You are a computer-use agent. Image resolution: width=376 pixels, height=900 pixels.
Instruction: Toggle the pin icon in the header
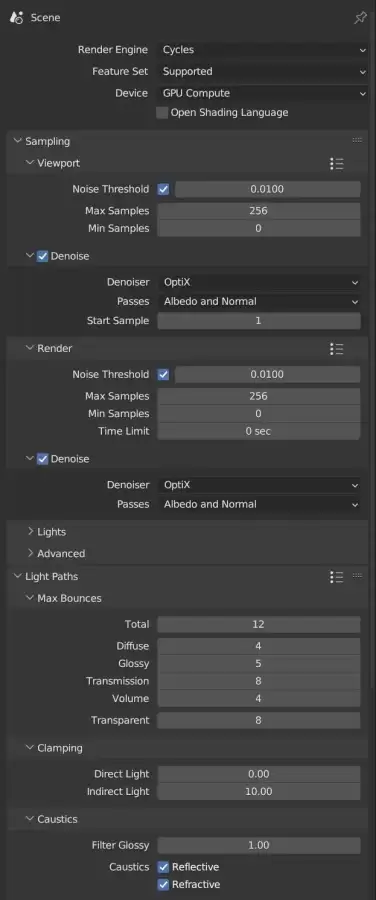click(x=360, y=18)
